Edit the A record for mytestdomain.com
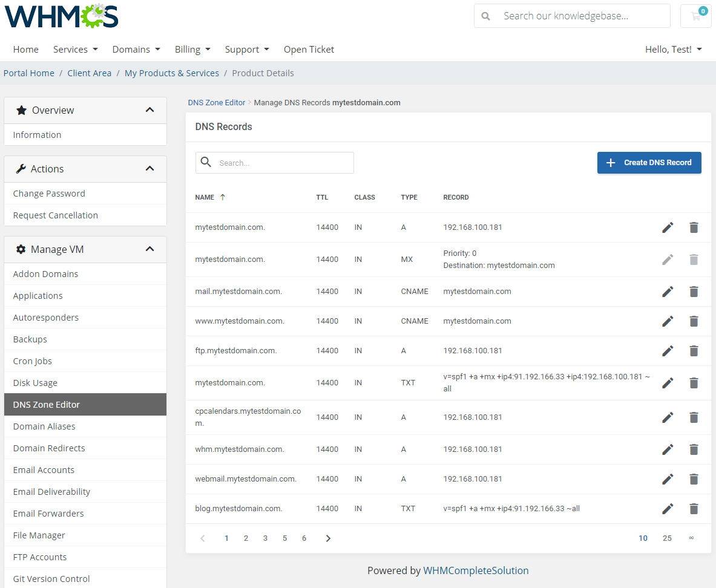The width and height of the screenshot is (716, 588). (668, 227)
